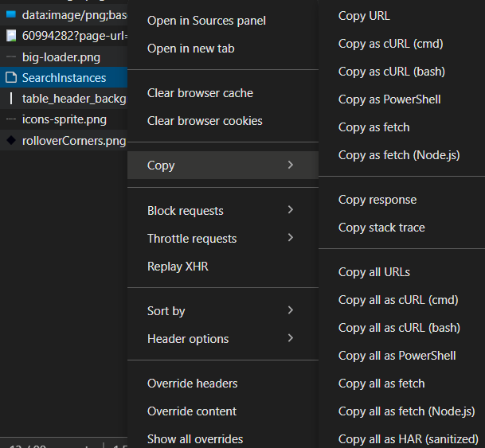485x448 pixels.
Task: Click Replay XHR in context menu
Action: click(x=178, y=267)
